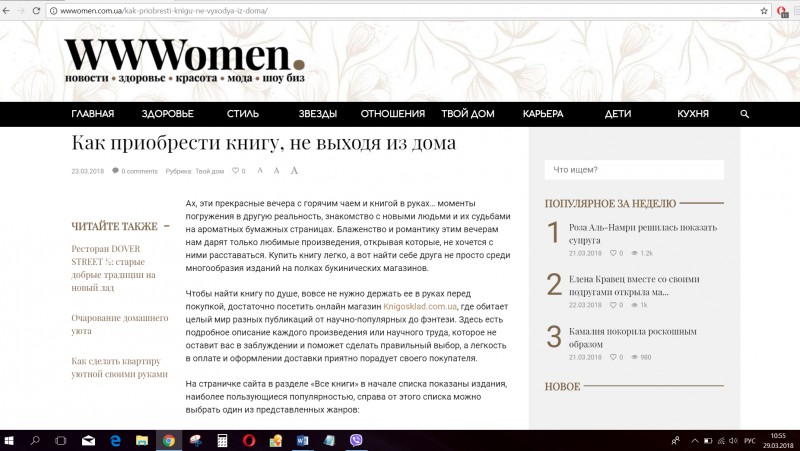The image size is (800, 451).
Task: Open Очарование домашнего уюта related article
Action: click(x=120, y=324)
